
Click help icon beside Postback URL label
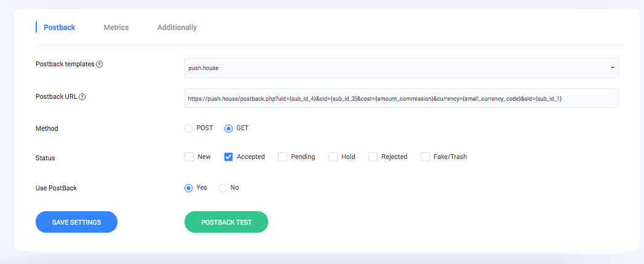(82, 96)
